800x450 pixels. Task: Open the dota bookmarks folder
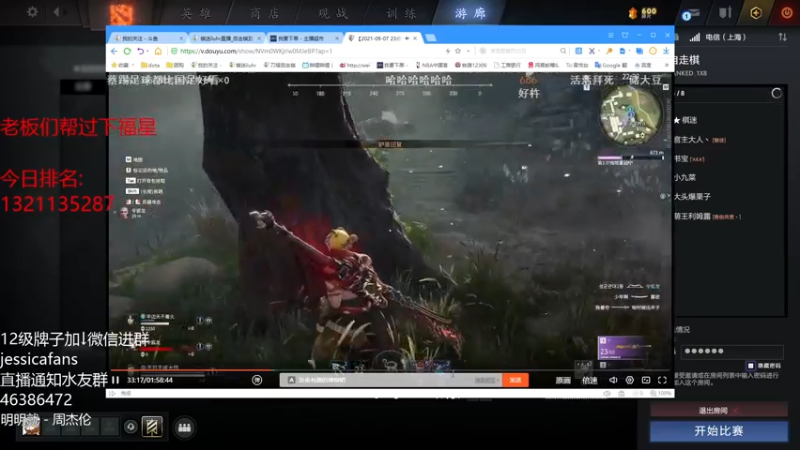[151, 65]
